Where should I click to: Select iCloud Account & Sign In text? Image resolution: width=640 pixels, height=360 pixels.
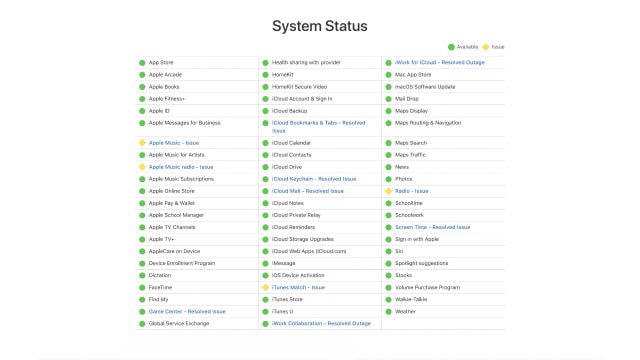(302, 99)
